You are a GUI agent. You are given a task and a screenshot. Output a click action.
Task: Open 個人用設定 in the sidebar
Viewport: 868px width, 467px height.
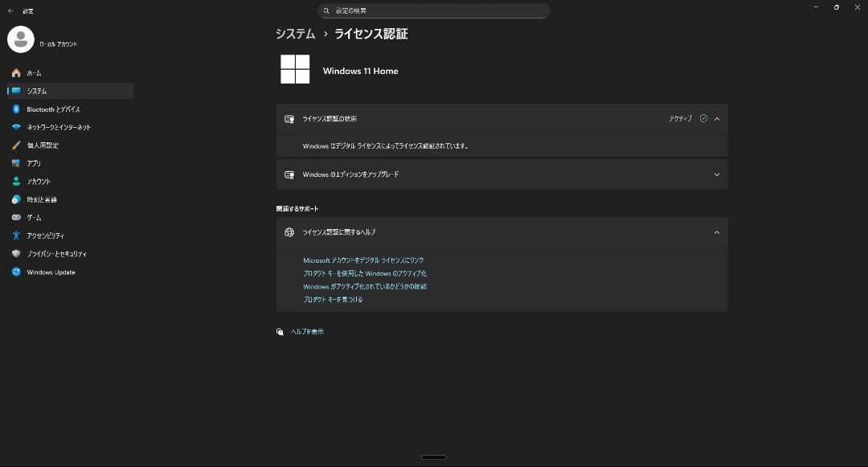click(x=70, y=145)
